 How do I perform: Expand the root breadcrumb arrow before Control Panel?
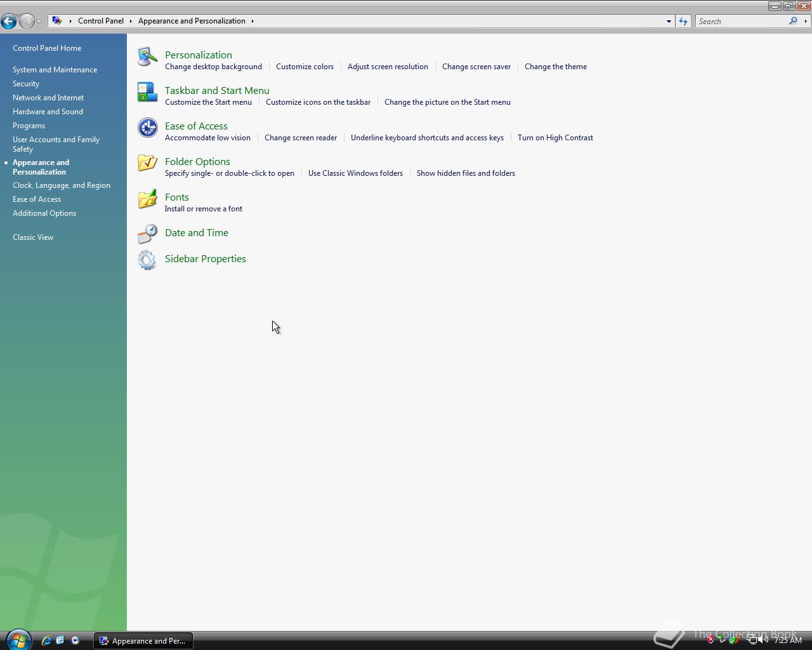click(x=70, y=21)
